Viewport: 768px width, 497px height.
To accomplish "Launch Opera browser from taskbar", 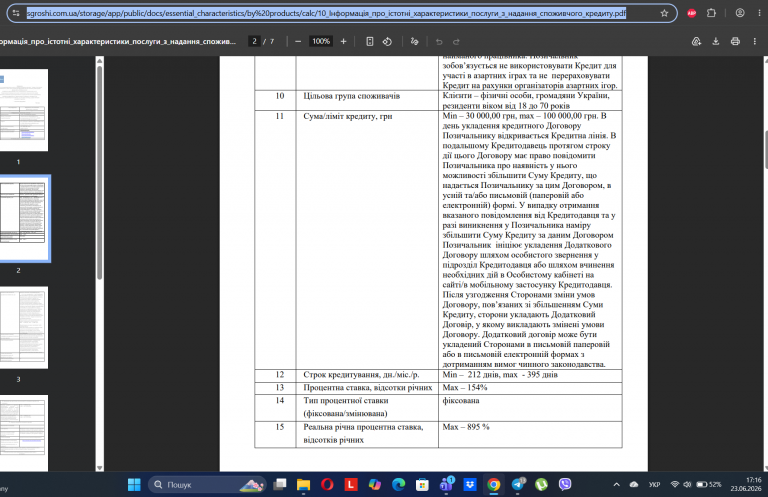I will (x=327, y=485).
